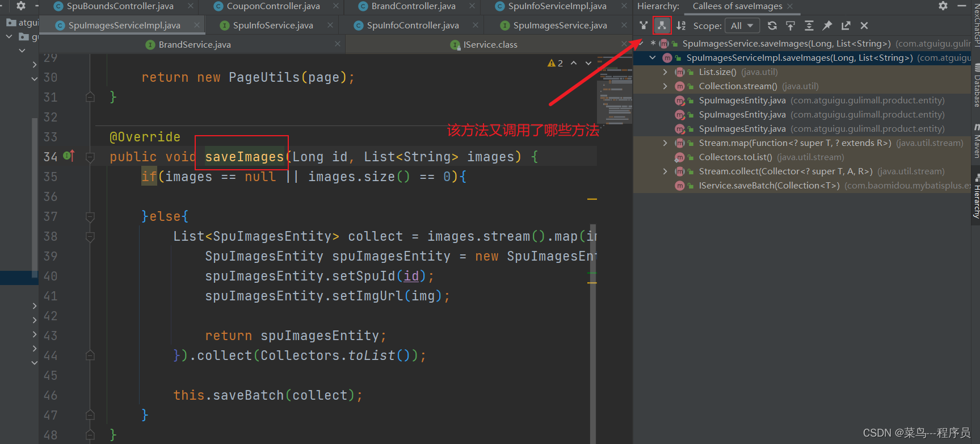The width and height of the screenshot is (980, 444).
Task: Select Collectors.toList() hierarchy entry
Action: [802, 157]
